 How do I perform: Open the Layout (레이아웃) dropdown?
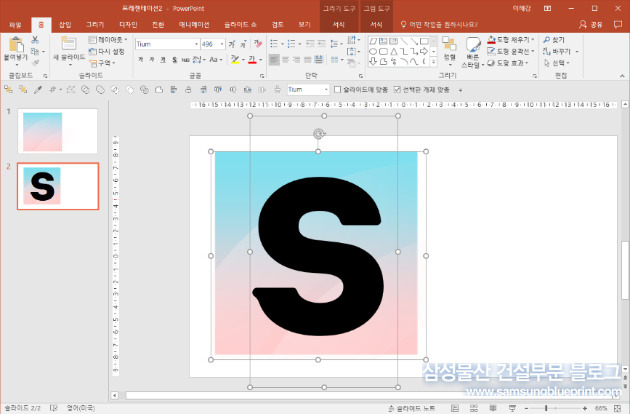tap(108, 39)
